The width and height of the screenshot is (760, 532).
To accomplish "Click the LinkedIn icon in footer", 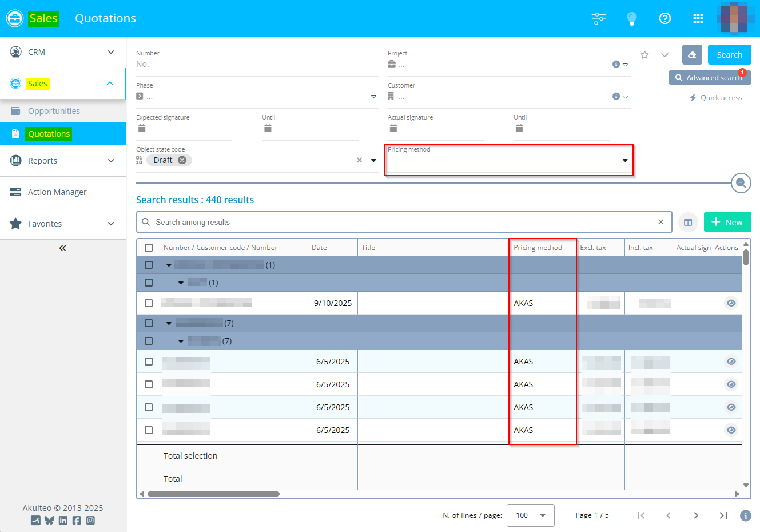I will (x=63, y=521).
